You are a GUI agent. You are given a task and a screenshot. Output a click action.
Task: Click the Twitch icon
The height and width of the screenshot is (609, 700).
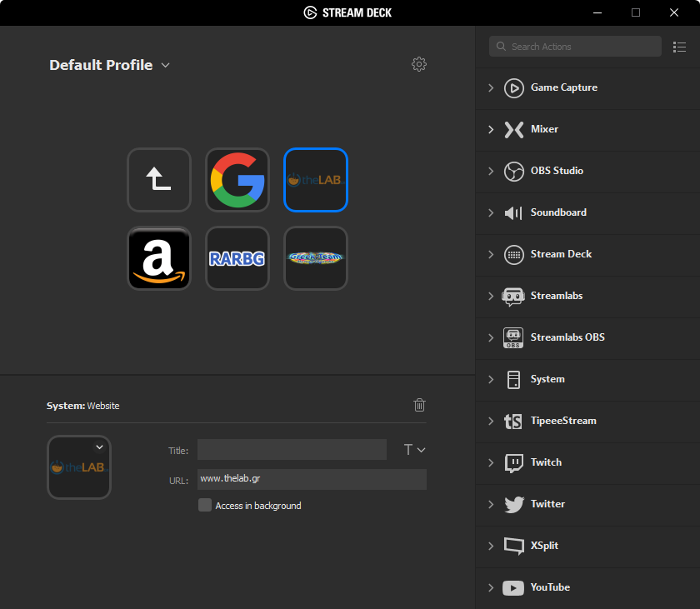pos(514,463)
